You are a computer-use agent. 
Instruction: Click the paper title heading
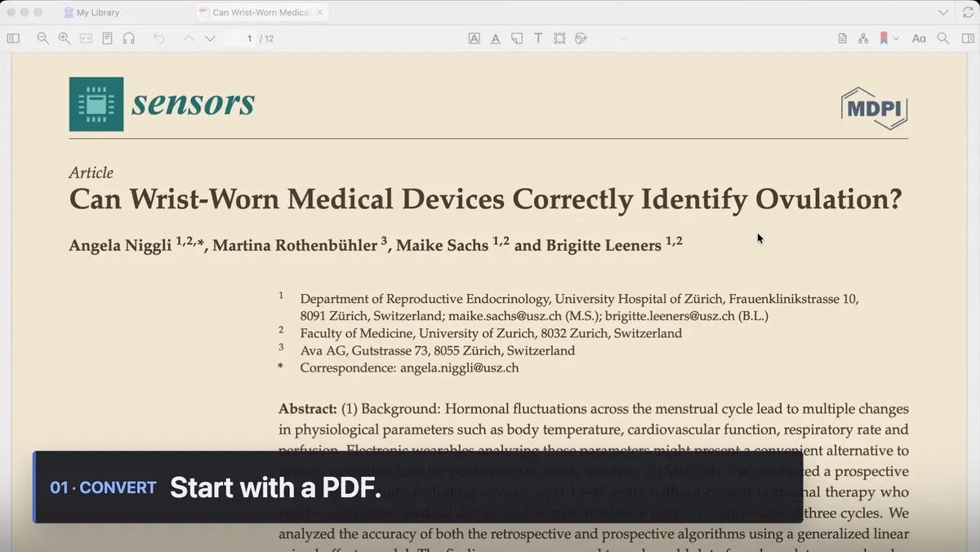(x=485, y=198)
